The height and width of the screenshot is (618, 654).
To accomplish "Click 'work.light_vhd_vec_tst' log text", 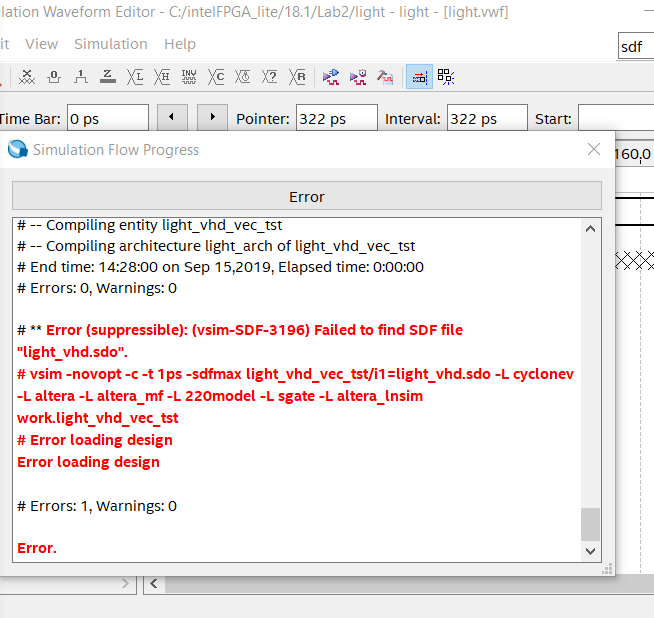I will tap(98, 418).
